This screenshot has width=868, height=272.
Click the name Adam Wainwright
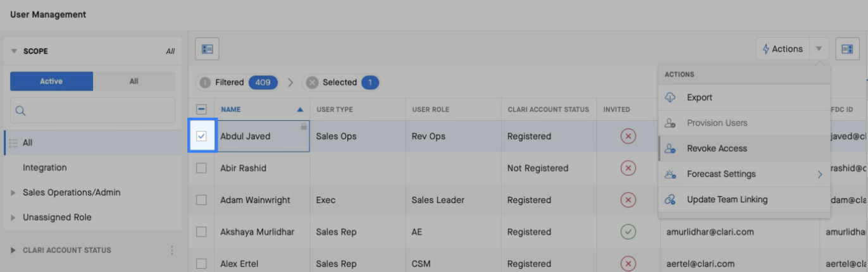point(255,200)
